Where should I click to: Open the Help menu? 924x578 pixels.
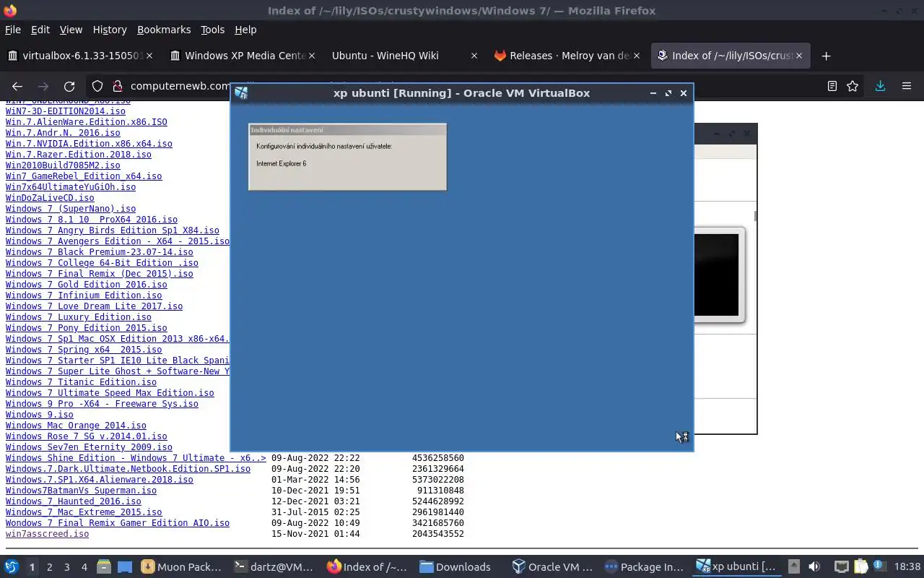tap(245, 30)
